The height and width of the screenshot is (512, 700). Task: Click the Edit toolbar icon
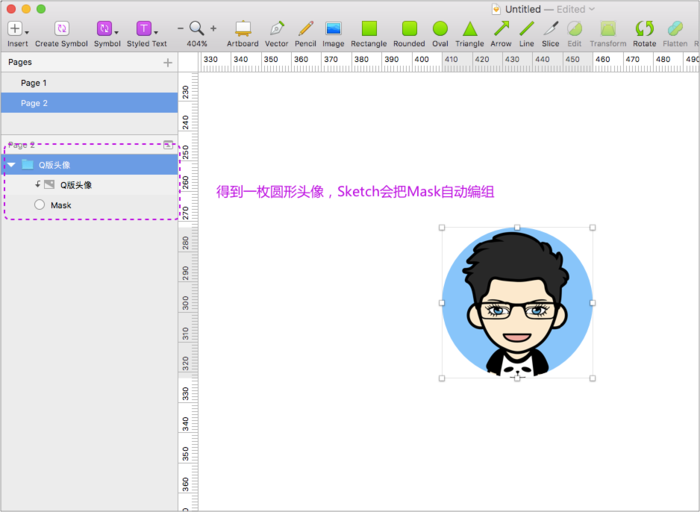[575, 29]
